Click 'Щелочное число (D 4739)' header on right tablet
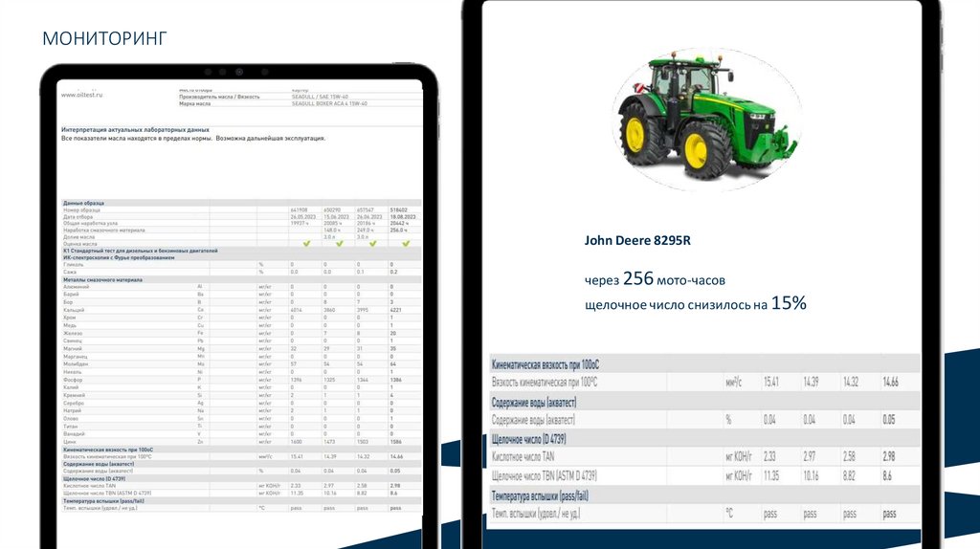This screenshot has height=549, width=980. pyautogui.click(x=528, y=439)
